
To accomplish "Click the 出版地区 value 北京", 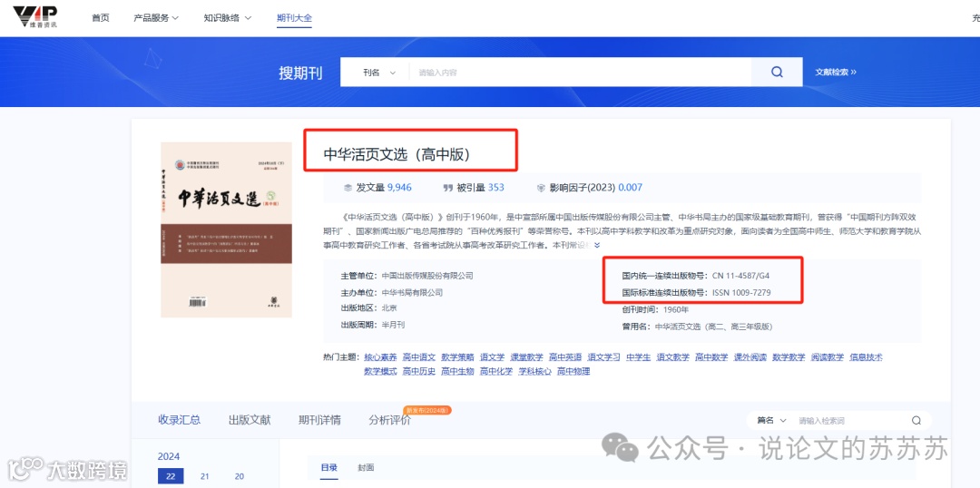I will [x=389, y=308].
